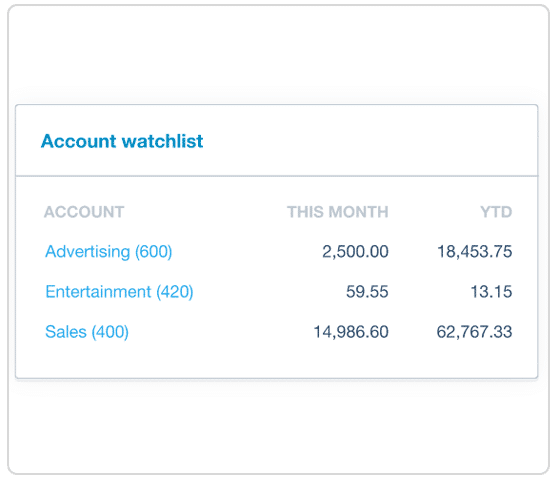The height and width of the screenshot is (480, 559).
Task: Click the YTD column header
Action: pyautogui.click(x=496, y=212)
